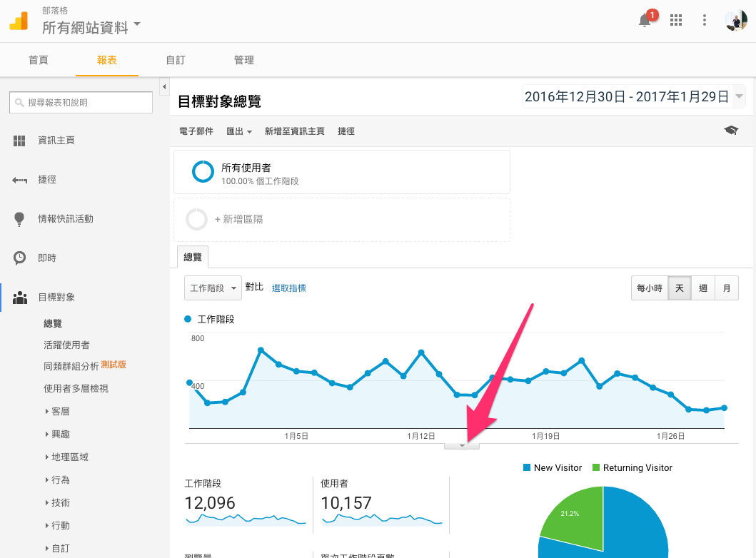
Task: Click the 所有使用者 blue ring icon
Action: tap(203, 172)
